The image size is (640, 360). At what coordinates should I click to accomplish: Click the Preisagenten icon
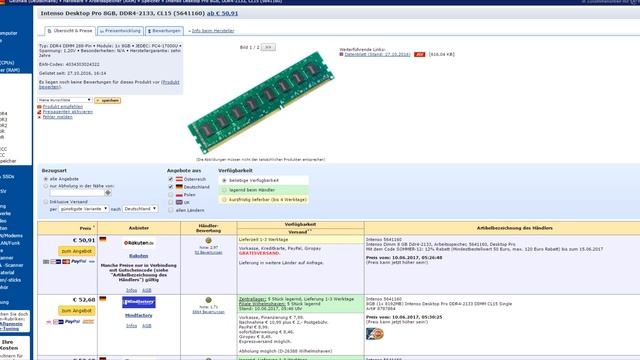tap(40, 112)
